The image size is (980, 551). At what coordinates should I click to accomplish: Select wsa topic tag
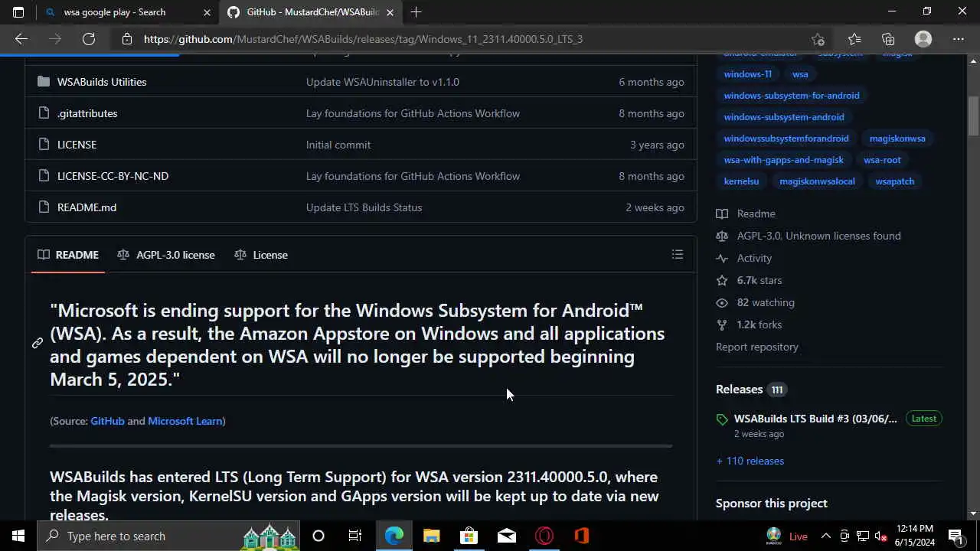(x=800, y=74)
